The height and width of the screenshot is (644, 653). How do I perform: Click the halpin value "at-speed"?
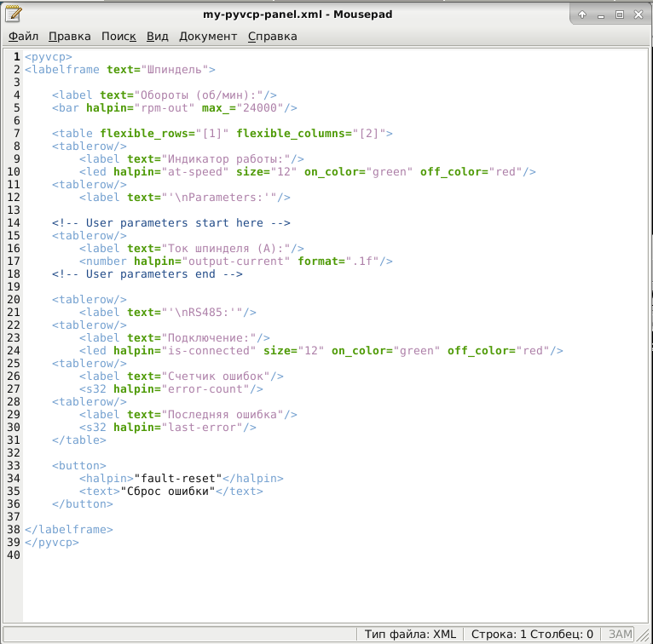tap(195, 172)
